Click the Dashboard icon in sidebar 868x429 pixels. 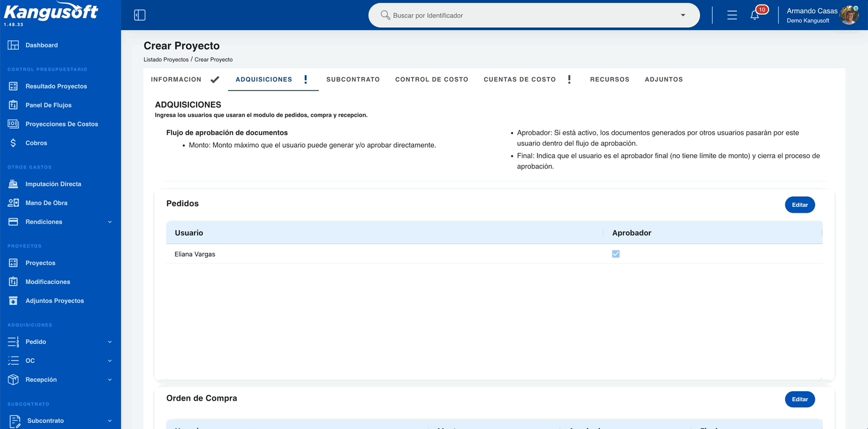coord(13,45)
